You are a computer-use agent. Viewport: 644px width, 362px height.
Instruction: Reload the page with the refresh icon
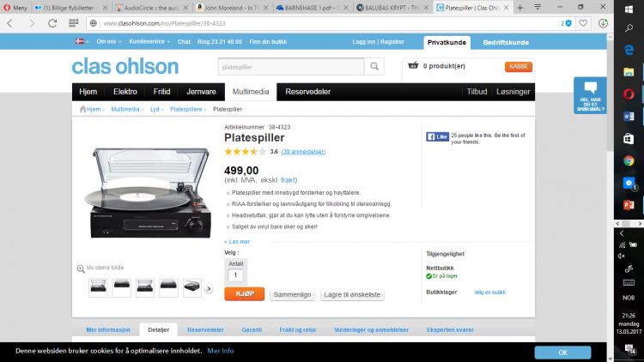click(x=52, y=23)
